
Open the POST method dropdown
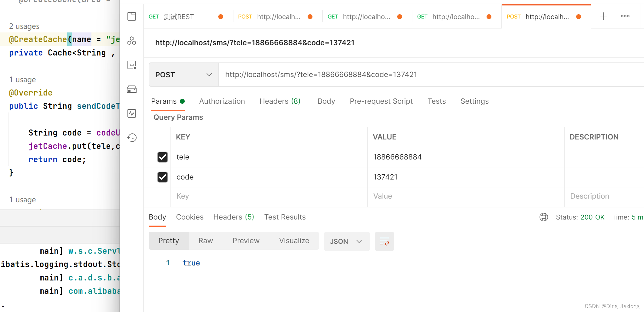tap(183, 75)
